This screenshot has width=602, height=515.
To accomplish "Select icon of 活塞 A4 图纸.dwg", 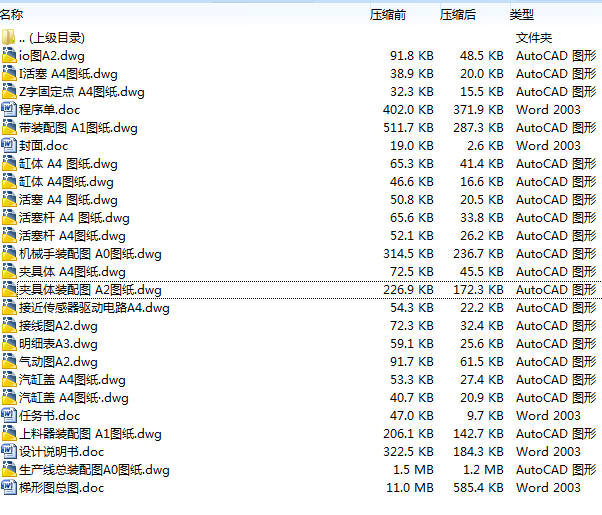I will tap(9, 200).
